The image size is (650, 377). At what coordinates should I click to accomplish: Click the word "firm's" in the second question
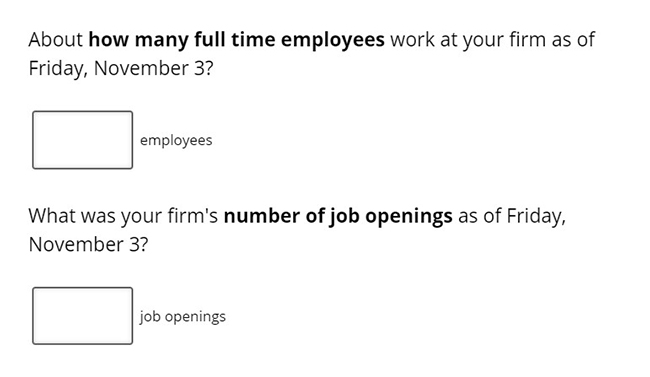(192, 216)
